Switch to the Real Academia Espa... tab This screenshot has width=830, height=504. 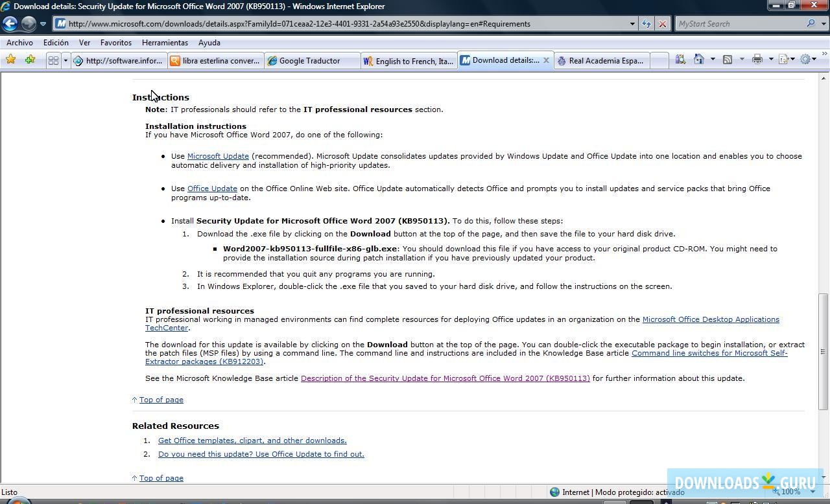pyautogui.click(x=602, y=61)
